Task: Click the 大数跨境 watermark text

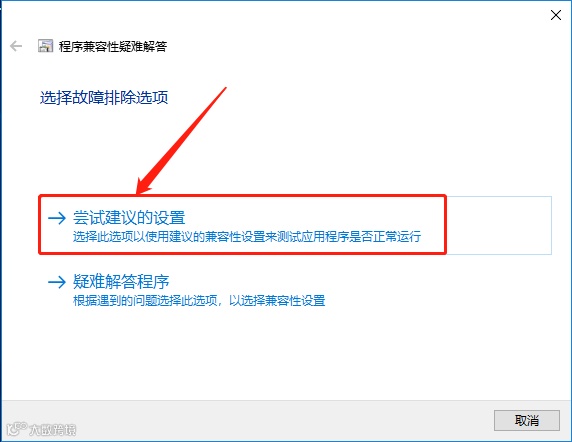Action: (53, 430)
